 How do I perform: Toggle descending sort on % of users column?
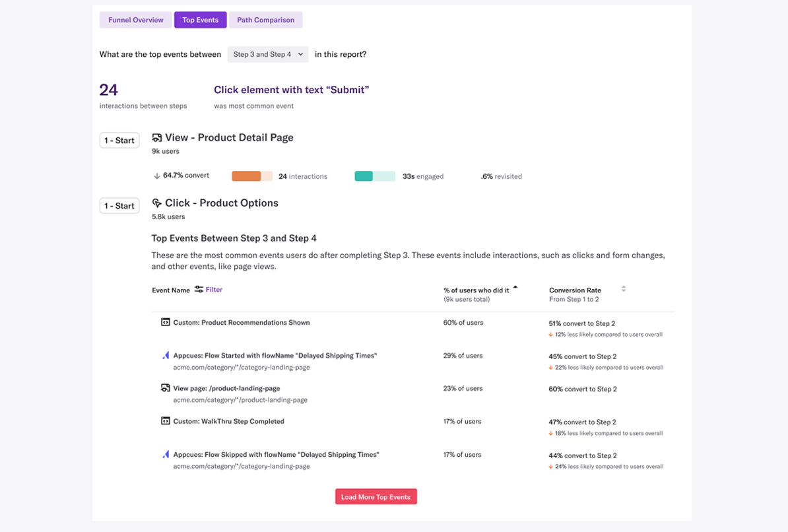click(515, 287)
